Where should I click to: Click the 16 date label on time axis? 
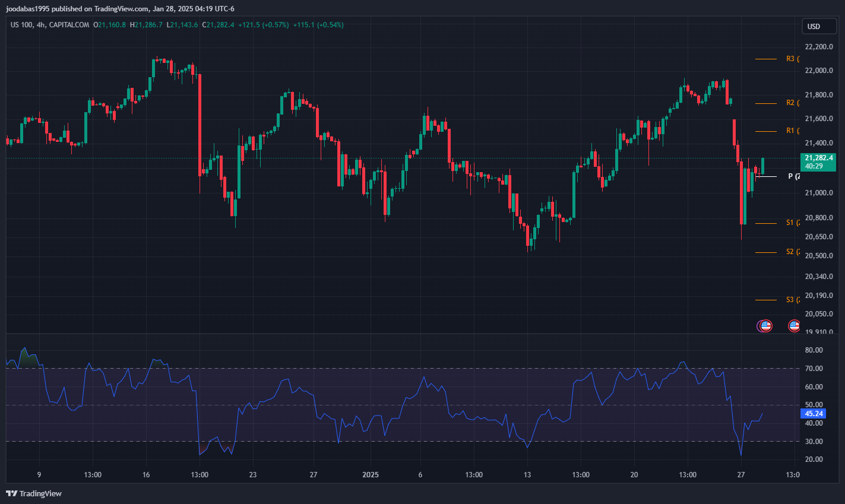pos(146,475)
